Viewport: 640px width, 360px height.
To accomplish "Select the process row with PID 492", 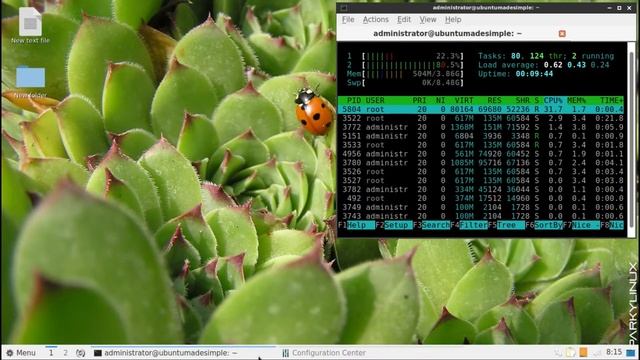I will coord(481,198).
